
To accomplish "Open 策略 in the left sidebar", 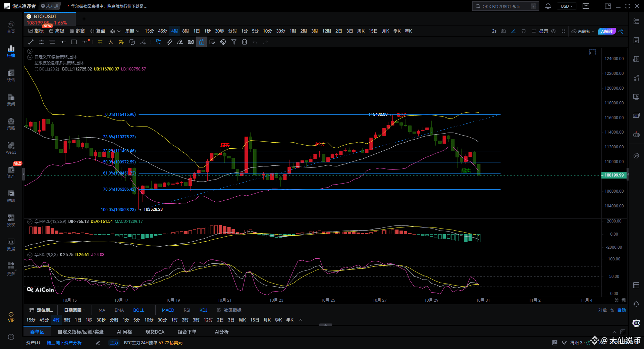I will coord(11,123).
